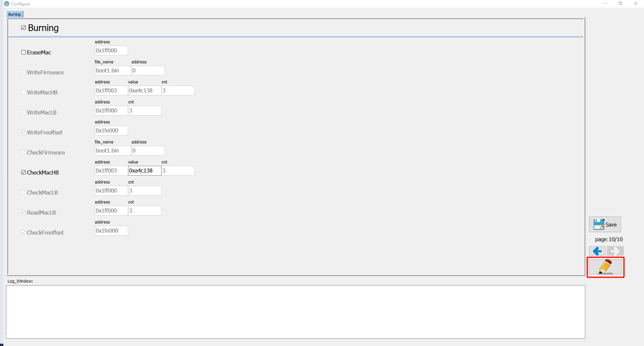Click the CheckMacHB address field

coord(111,171)
